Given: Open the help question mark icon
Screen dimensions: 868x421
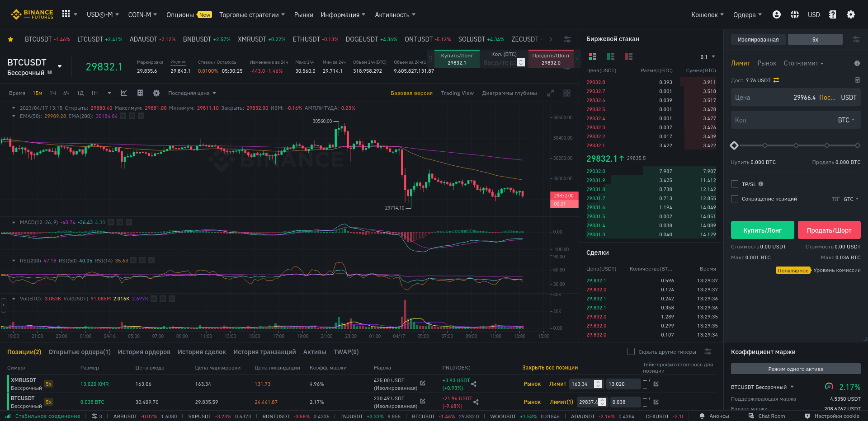Looking at the screenshot, I should [833, 14].
